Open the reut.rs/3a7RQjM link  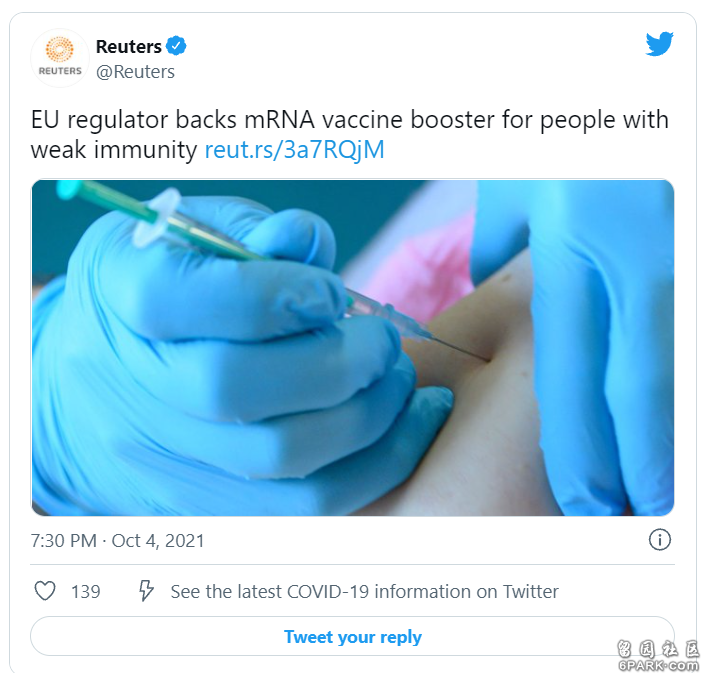pos(294,150)
